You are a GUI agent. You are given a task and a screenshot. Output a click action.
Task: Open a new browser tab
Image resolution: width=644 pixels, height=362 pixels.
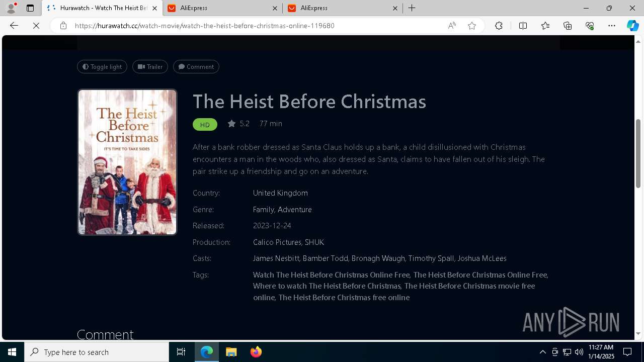412,8
